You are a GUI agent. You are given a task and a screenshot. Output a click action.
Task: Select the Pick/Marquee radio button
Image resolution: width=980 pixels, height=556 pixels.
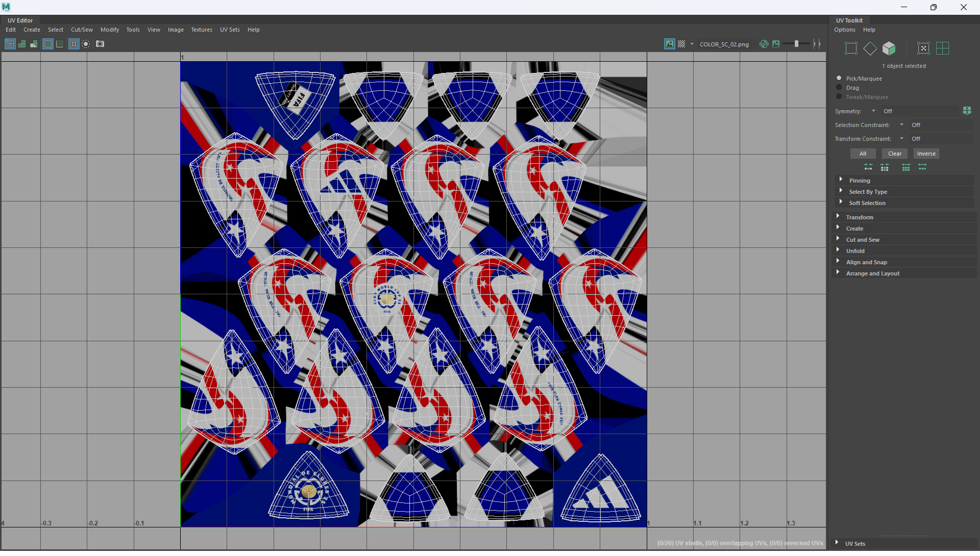pos(839,79)
